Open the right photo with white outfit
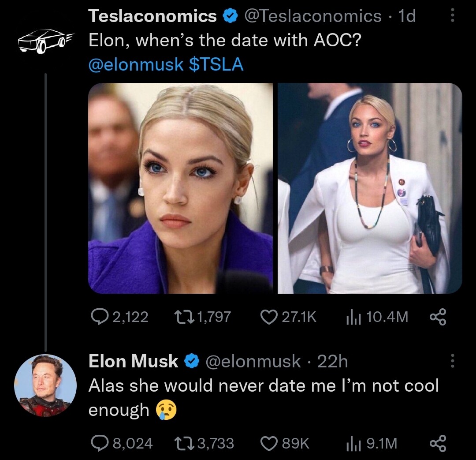Viewport: 476px width, 460px height. [370, 188]
